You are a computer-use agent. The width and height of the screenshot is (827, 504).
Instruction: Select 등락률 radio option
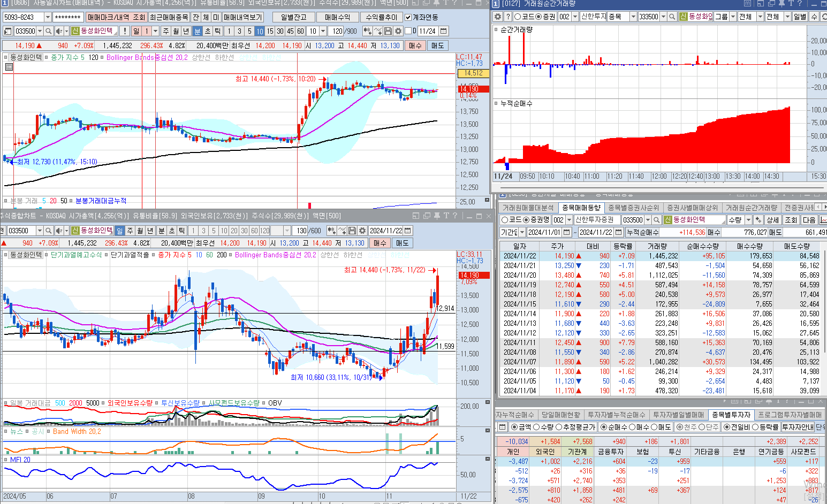click(755, 427)
